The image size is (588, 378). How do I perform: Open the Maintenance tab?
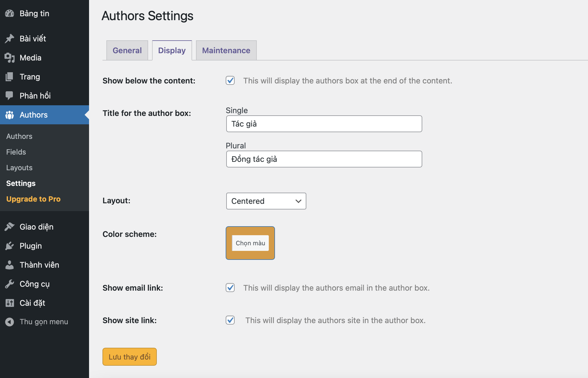226,50
